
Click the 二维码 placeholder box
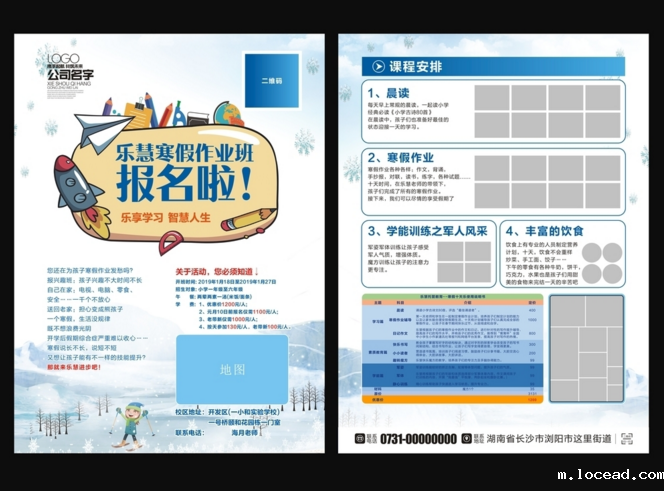270,78
